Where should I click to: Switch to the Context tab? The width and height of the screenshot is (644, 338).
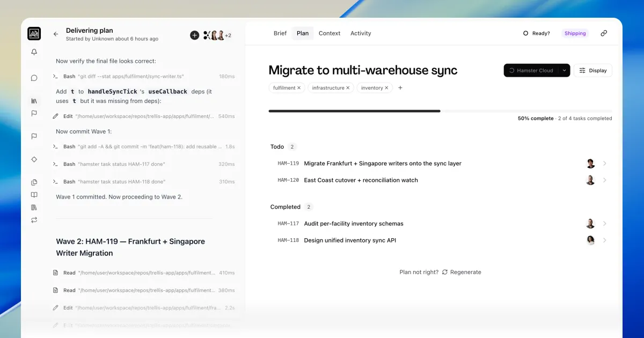(x=330, y=33)
